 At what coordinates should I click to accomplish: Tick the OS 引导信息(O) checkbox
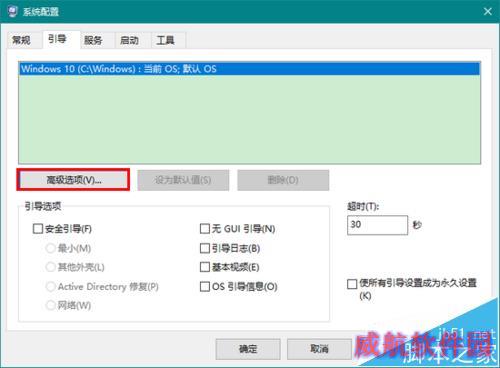(x=205, y=286)
